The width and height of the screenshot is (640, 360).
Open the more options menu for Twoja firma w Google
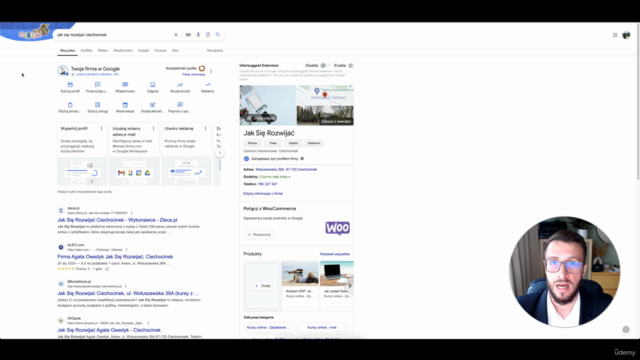pyautogui.click(x=211, y=71)
